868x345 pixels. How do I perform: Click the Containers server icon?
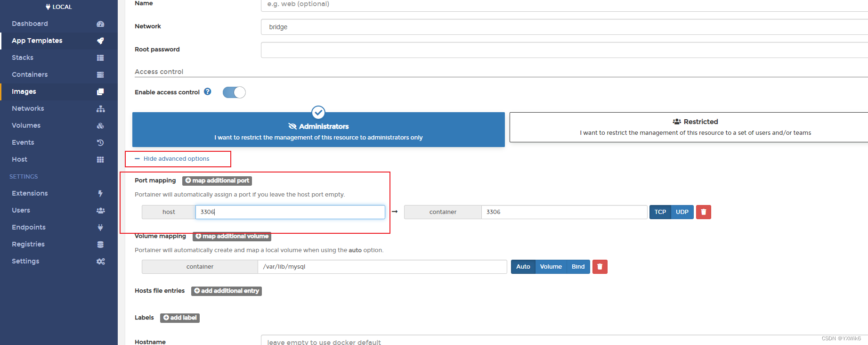(x=100, y=75)
